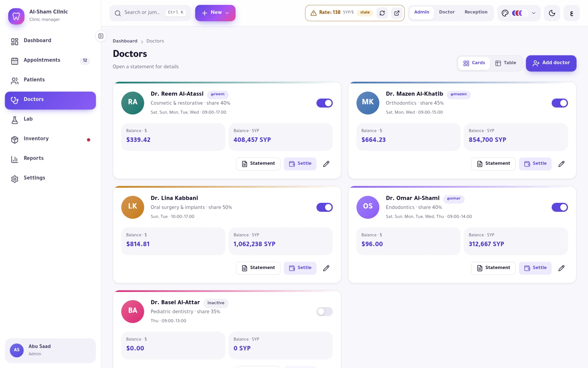Click the search magnifier icon
588x368 pixels.
[x=118, y=13]
